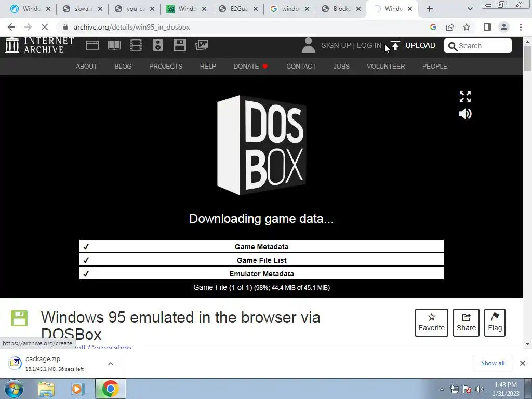Switch to the Blocke tab
532x399 pixels.
pyautogui.click(x=342, y=9)
